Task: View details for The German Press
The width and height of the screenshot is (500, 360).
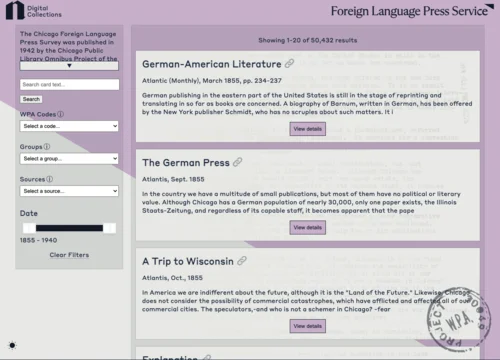Action: 307,227
